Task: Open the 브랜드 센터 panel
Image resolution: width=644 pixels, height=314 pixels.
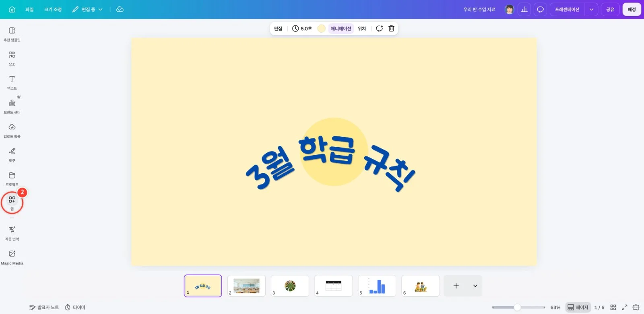Action: pos(12,107)
